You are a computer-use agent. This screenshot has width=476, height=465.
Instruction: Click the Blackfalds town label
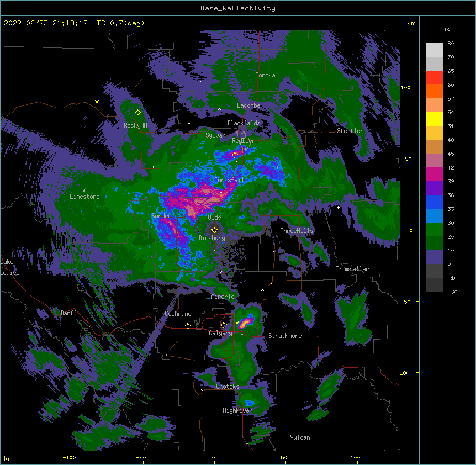(244, 123)
